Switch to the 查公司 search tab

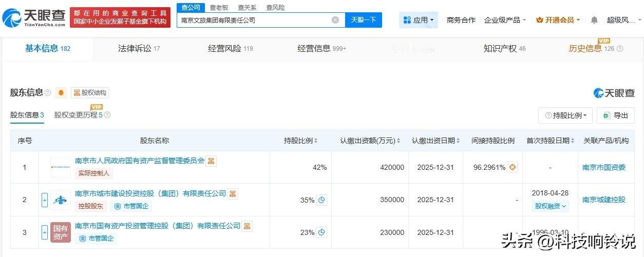[x=191, y=7]
